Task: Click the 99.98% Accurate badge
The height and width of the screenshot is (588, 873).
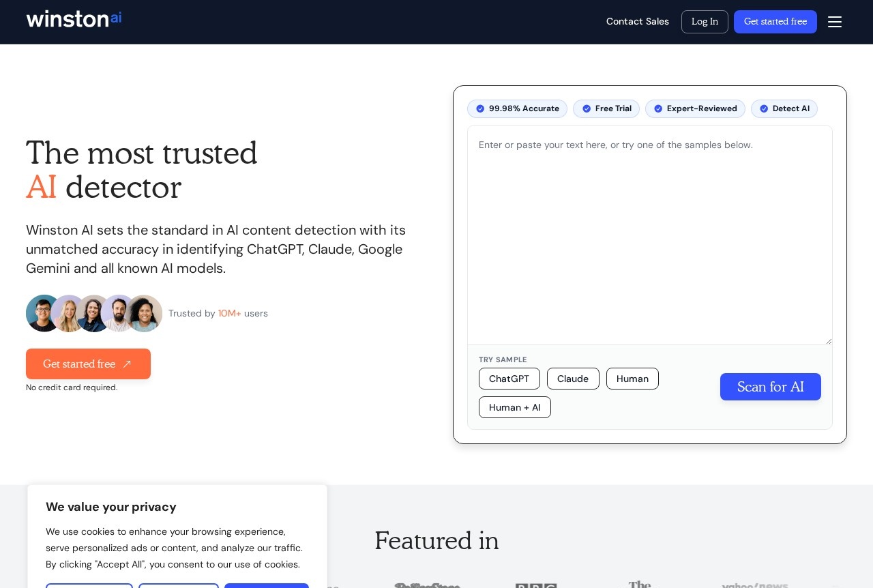Action: (517, 108)
